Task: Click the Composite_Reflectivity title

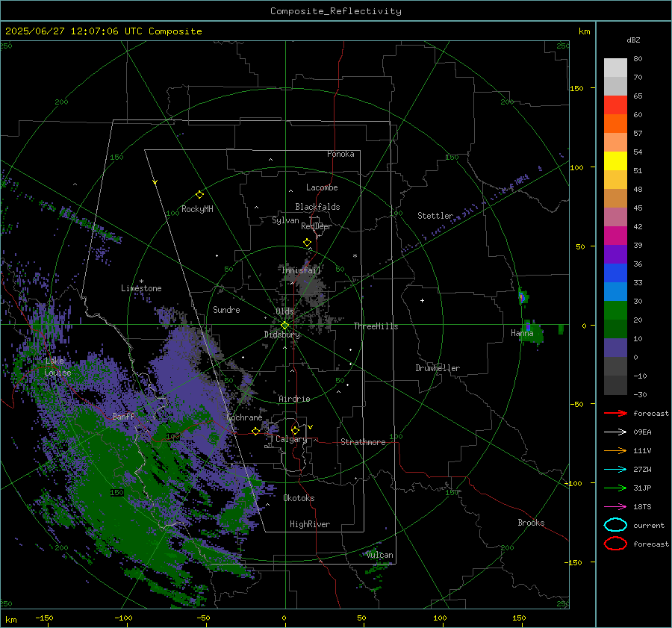Action: [336, 11]
